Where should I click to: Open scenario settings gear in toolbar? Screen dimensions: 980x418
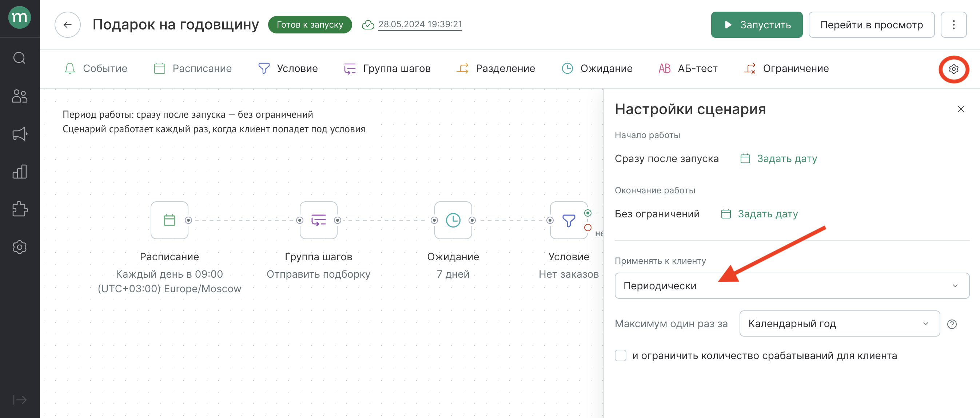[953, 69]
